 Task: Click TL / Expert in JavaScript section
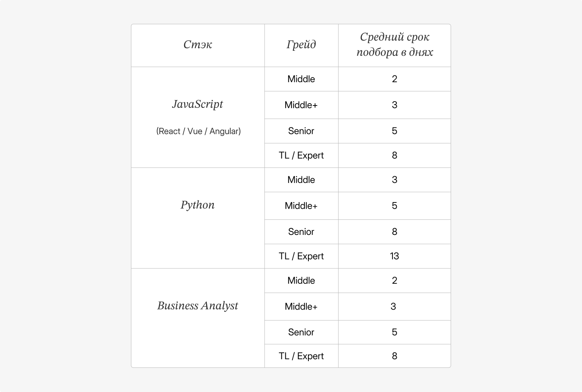point(301,156)
